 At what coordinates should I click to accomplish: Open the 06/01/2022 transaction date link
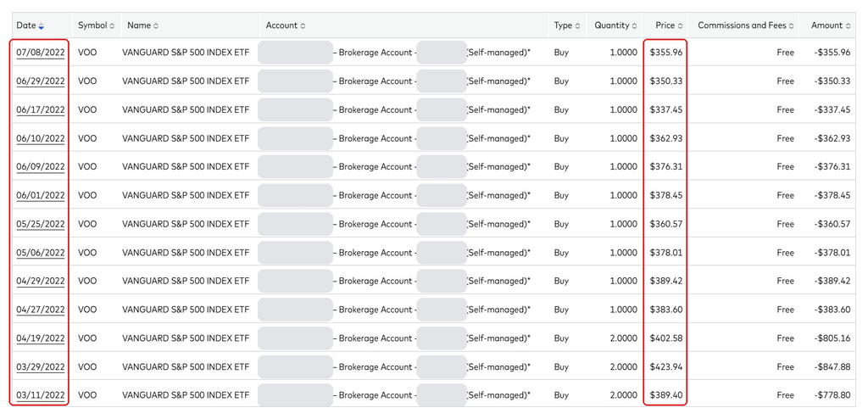[x=41, y=196]
